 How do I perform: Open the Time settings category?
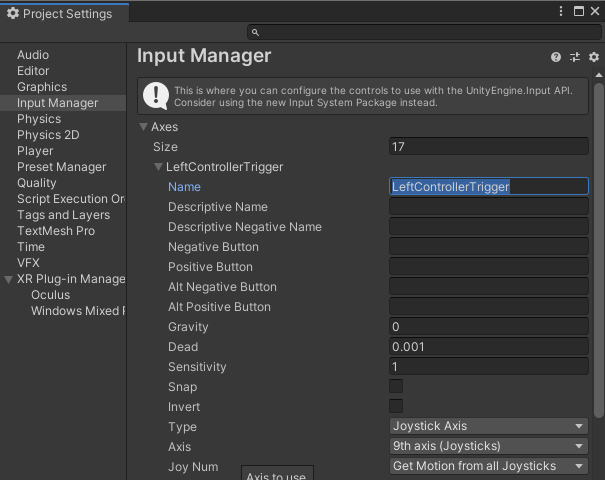(31, 247)
